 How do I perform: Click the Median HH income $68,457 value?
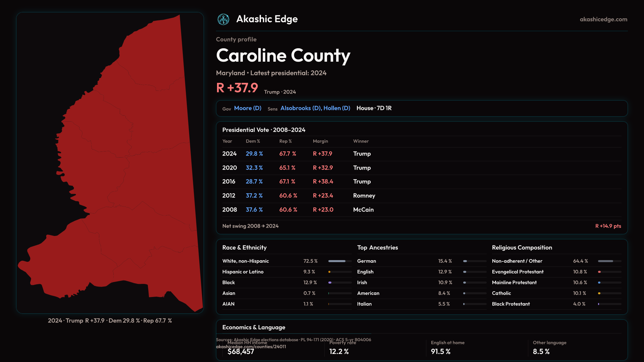[x=240, y=352]
